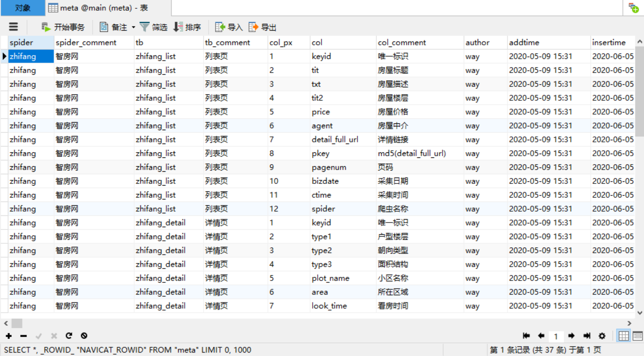Select the row indicator arrow for first row
This screenshot has width=644, height=356.
tap(4, 56)
